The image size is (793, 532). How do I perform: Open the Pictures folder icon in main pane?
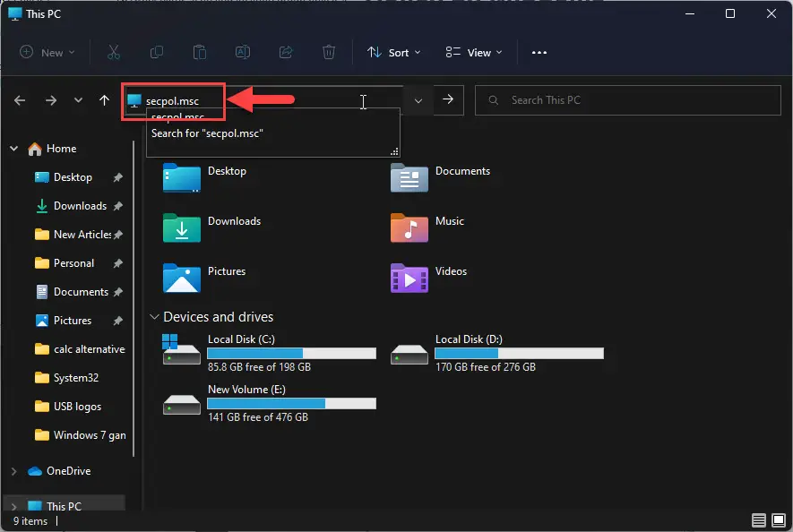[x=182, y=278]
